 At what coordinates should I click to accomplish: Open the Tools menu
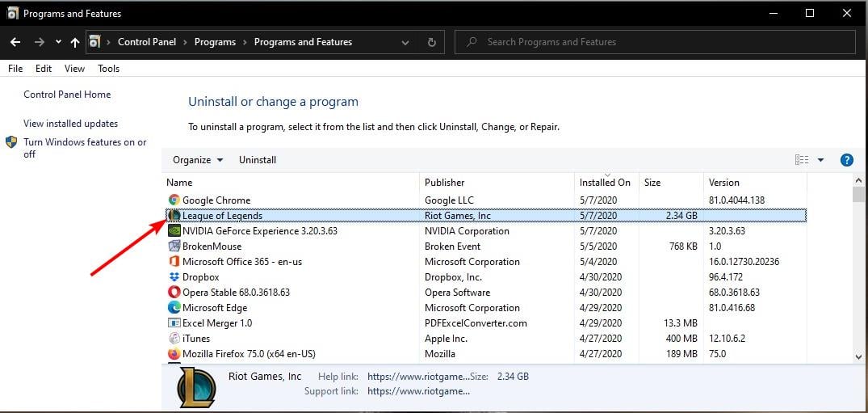109,69
